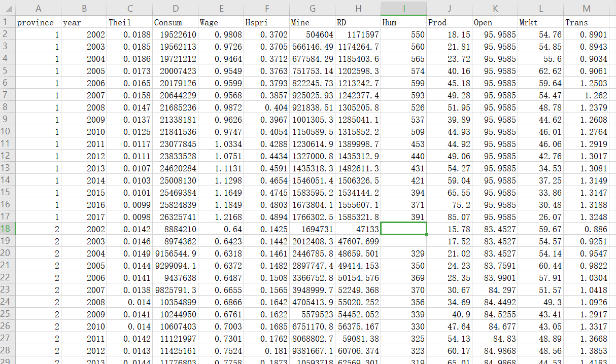
Task: Click the active empty Hum cell in row 18
Action: [404, 229]
